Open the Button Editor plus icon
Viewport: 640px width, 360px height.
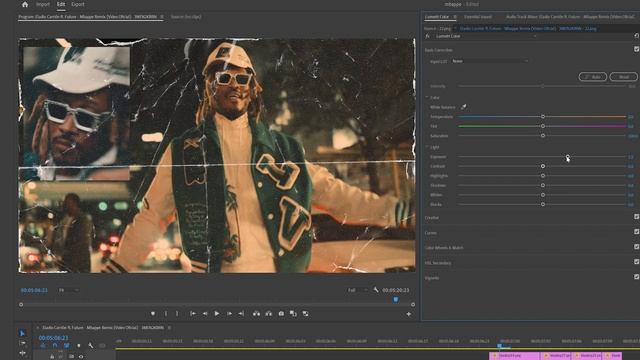coord(409,314)
